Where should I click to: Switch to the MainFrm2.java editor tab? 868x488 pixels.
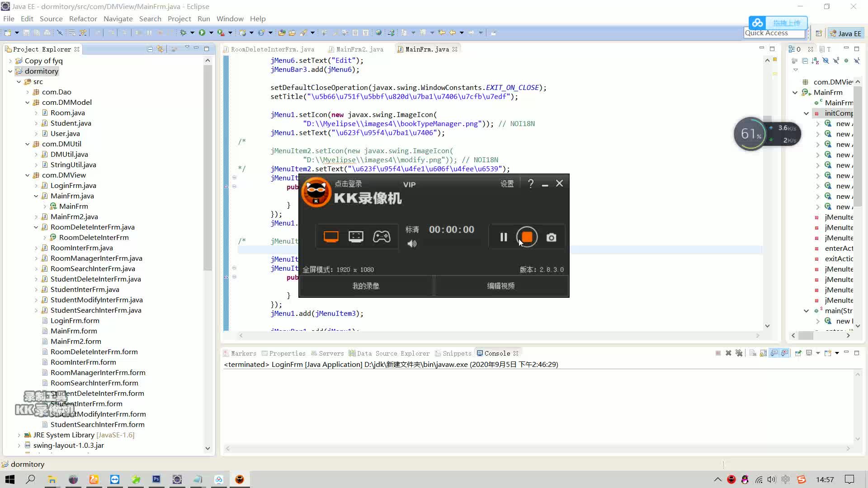pos(359,49)
